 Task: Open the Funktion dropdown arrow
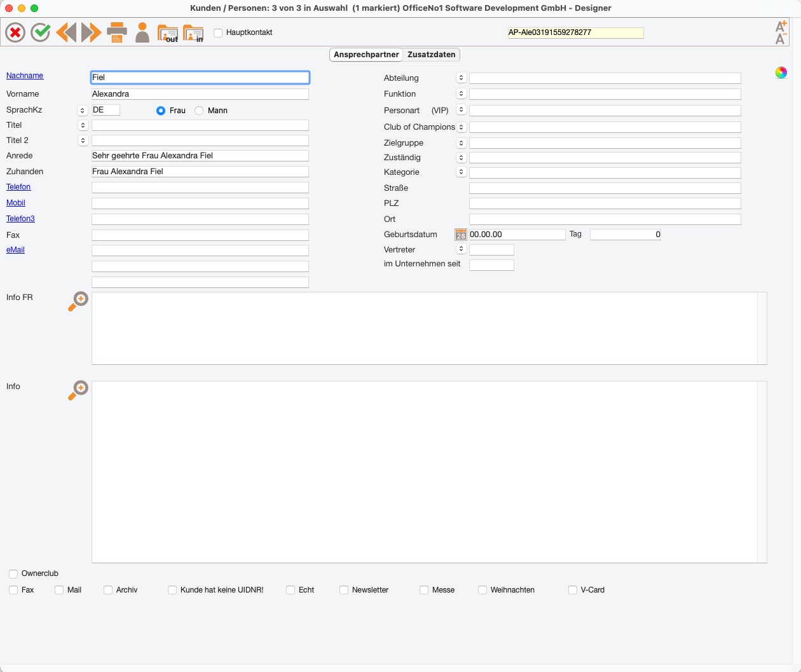(462, 93)
